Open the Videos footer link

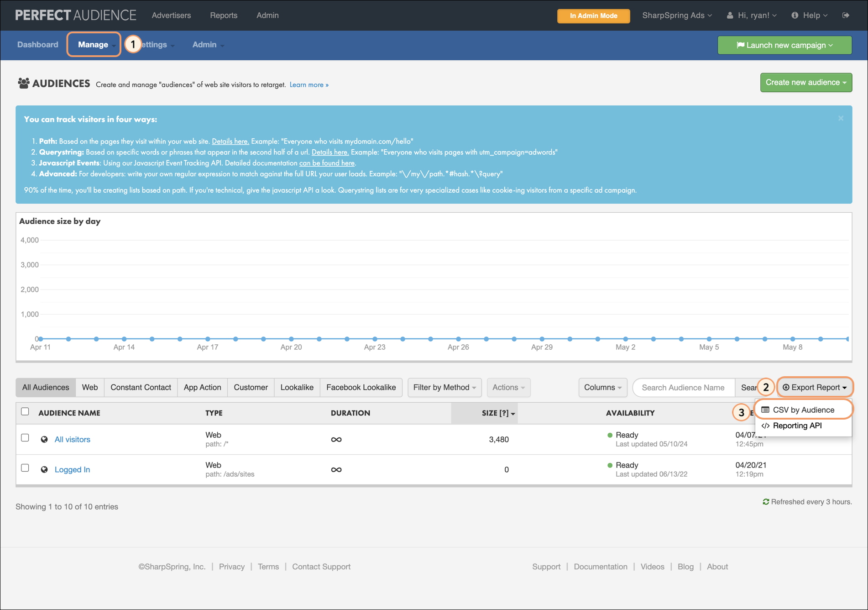click(x=653, y=567)
